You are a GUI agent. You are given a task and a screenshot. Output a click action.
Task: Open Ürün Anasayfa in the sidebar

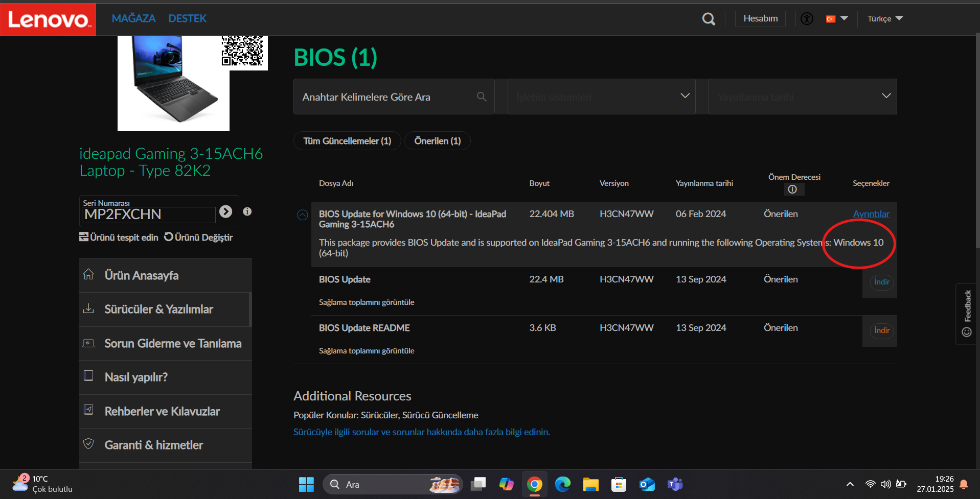[166, 276]
